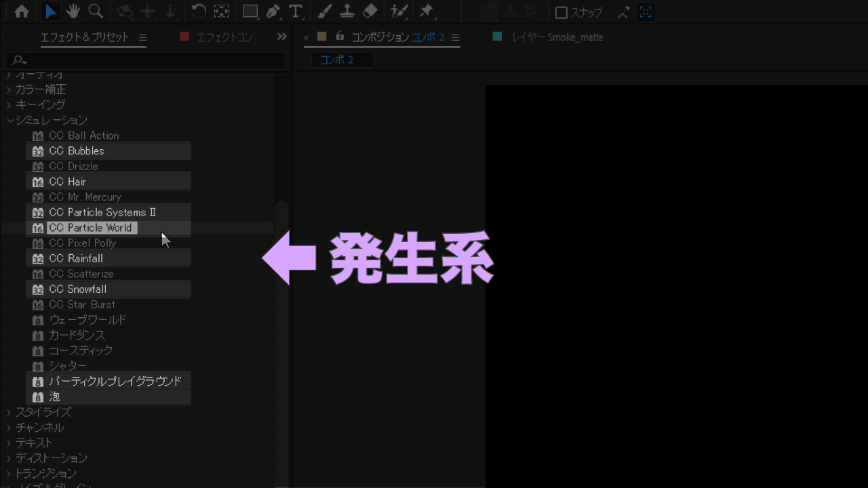Viewport: 868px width, 488px height.
Task: Select the Hand tool
Action: [x=73, y=12]
